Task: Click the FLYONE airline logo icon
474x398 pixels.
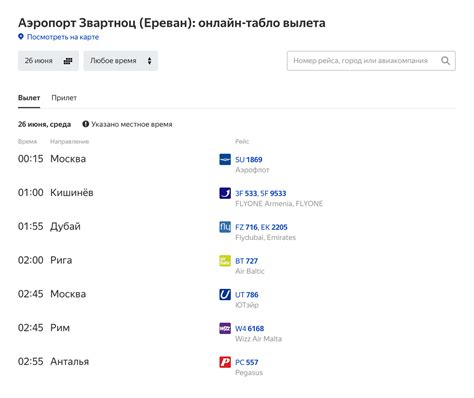Action: click(225, 193)
